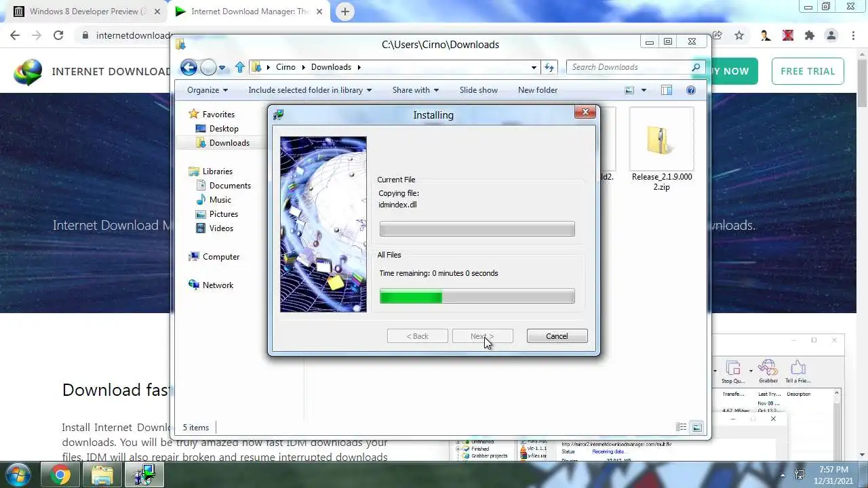868x488 pixels.
Task: Switch to details view in Explorer status bar
Action: (x=681, y=427)
